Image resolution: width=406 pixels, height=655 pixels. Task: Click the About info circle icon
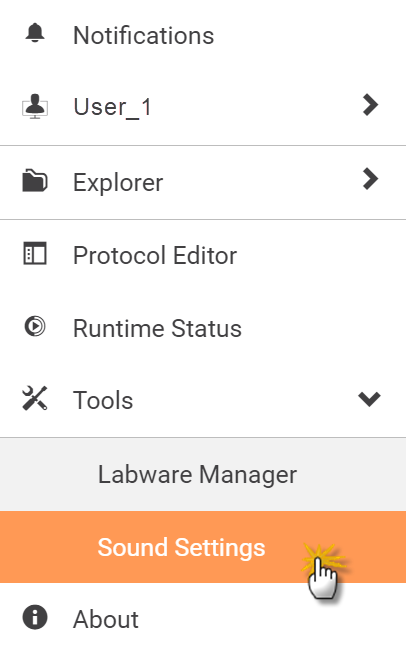pyautogui.click(x=35, y=617)
